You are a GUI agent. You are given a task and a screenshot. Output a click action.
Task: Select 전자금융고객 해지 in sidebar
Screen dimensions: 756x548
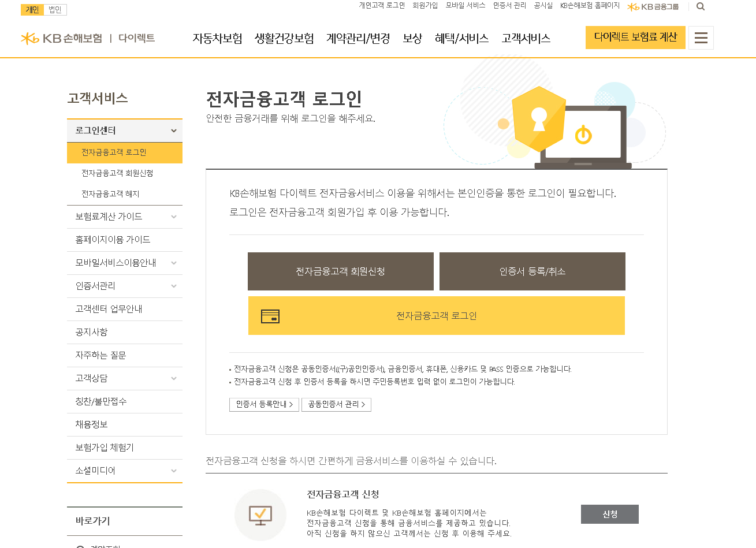coord(125,194)
